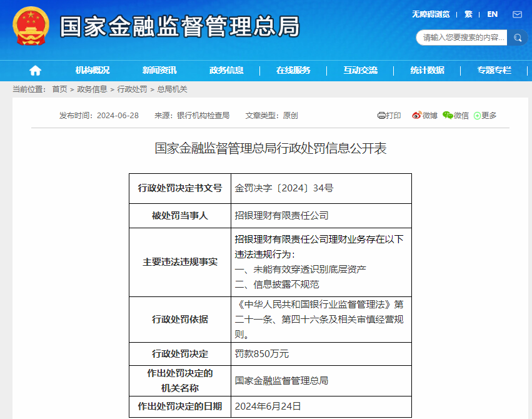Open the home icon in navigation bar
The height and width of the screenshot is (419, 532).
[x=35, y=70]
